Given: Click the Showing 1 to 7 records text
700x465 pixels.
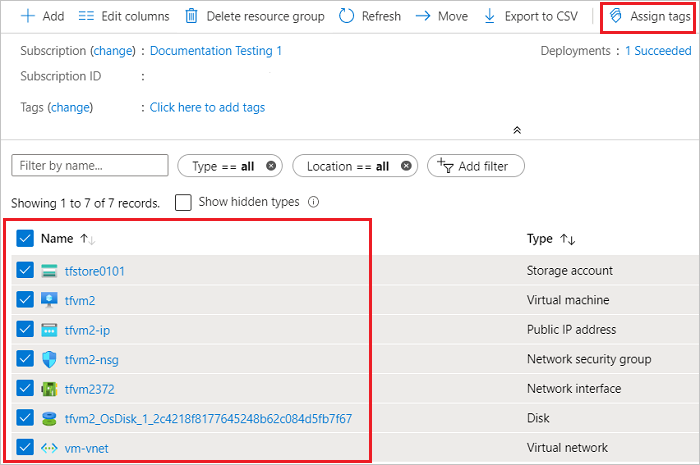Looking at the screenshot, I should (x=85, y=203).
